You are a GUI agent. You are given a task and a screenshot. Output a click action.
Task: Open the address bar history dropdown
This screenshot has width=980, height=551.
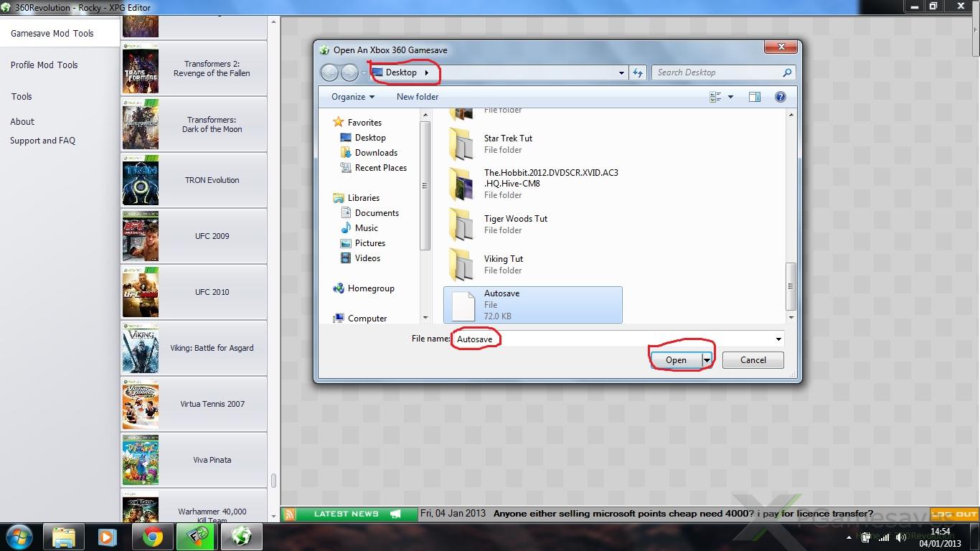[621, 72]
